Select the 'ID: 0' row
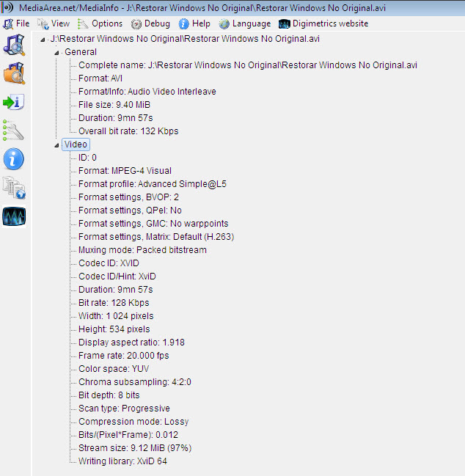The width and height of the screenshot is (465, 476). pos(87,158)
